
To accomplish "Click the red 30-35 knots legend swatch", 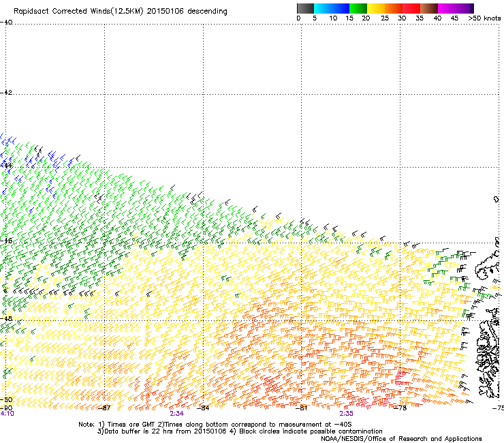I will (x=411, y=8).
